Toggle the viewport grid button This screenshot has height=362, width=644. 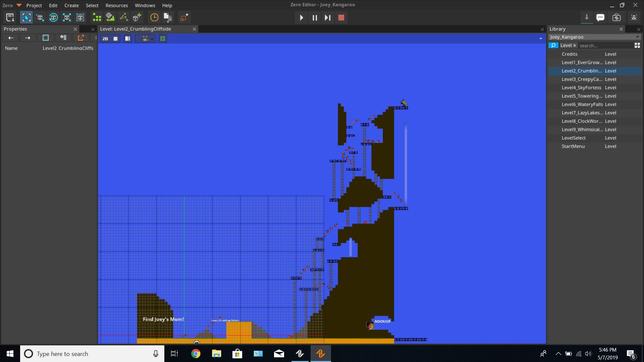click(x=163, y=39)
